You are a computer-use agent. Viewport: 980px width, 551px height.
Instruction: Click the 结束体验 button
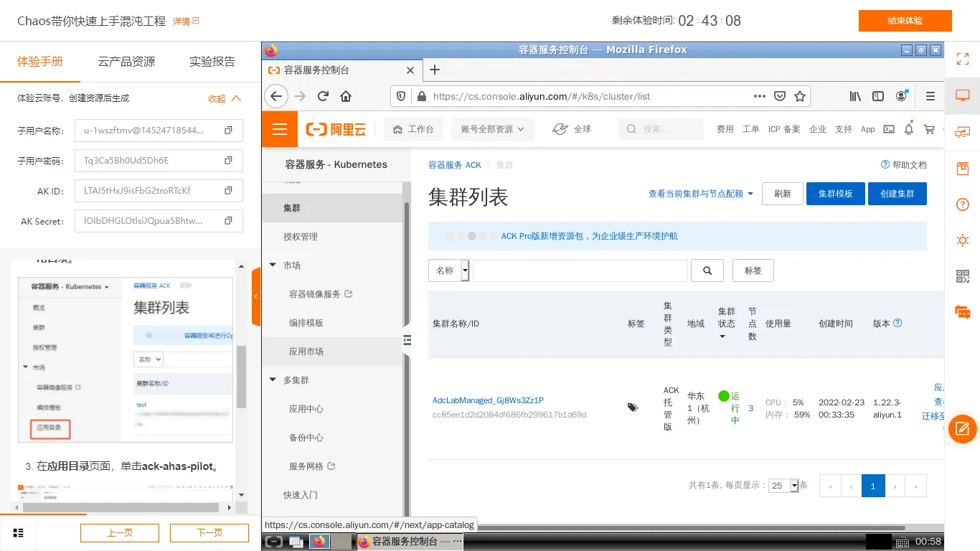[905, 21]
